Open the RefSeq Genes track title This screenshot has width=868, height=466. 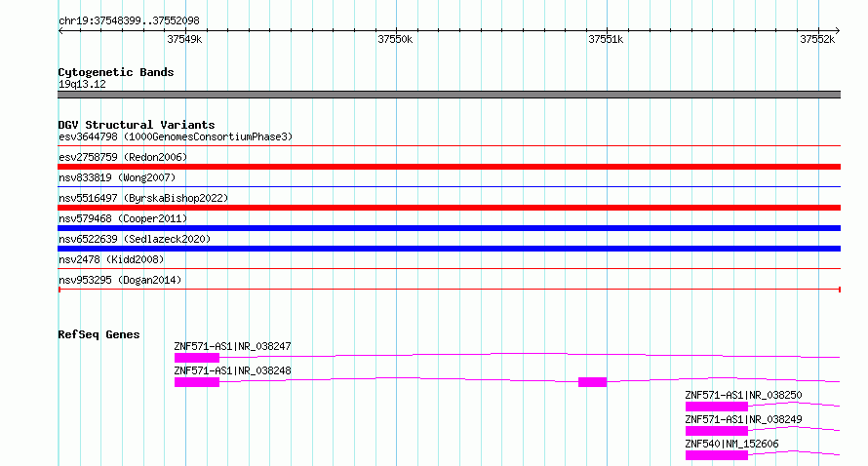(99, 334)
